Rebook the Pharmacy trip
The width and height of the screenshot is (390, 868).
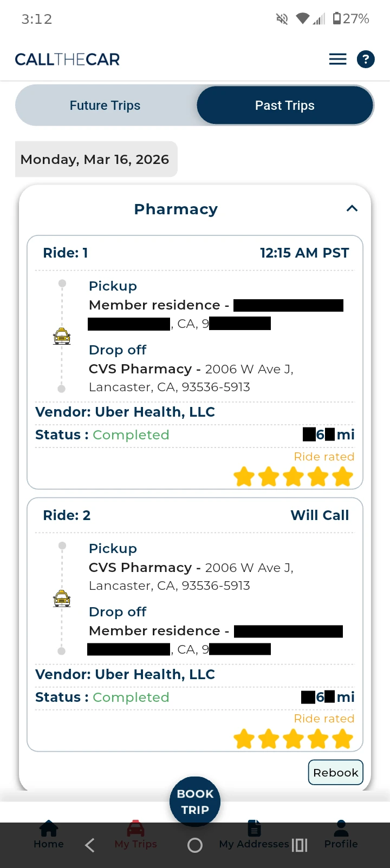[x=336, y=773]
